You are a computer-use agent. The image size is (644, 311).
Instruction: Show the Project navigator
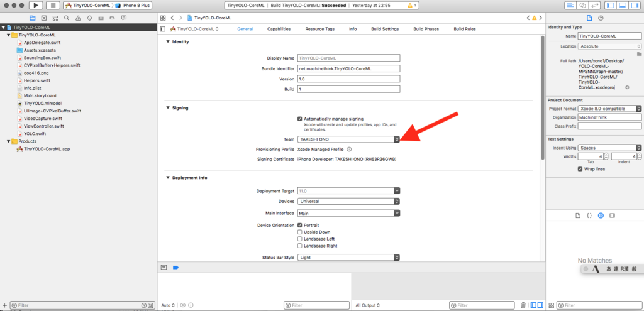tap(33, 18)
